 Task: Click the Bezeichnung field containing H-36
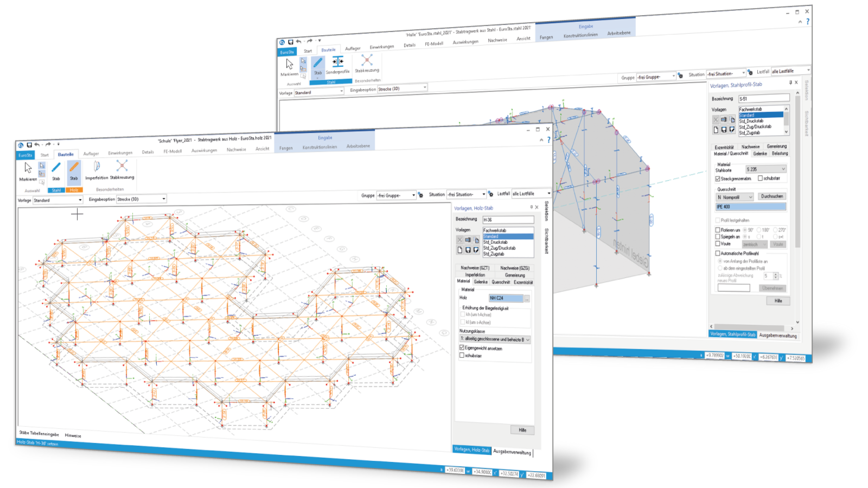[x=508, y=220]
